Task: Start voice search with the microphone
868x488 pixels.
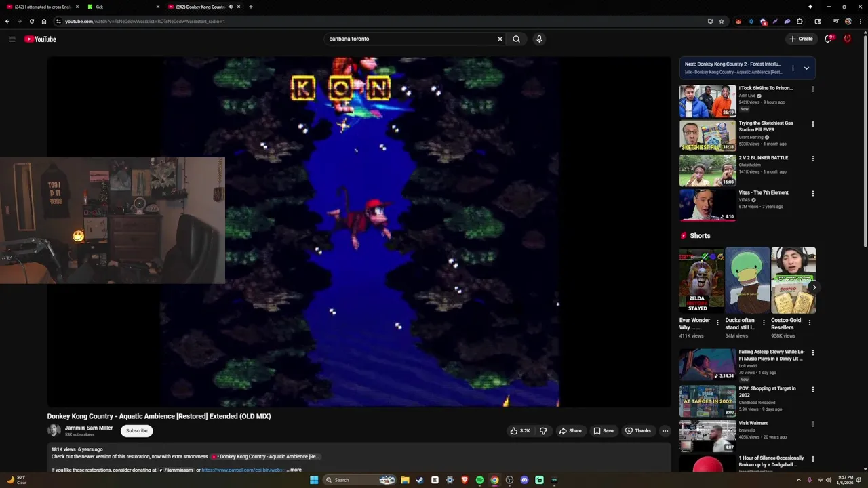Action: click(539, 39)
